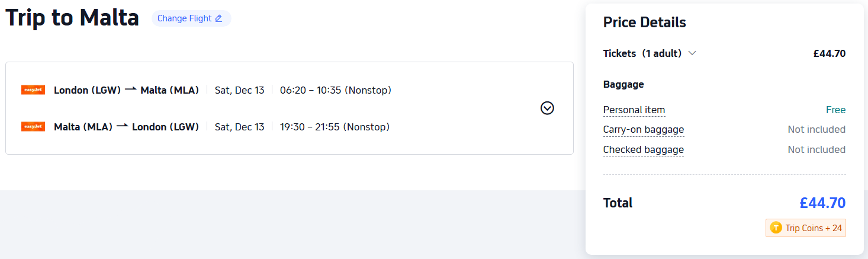Click the pencil edit icon beside Change Flight
Screen dimensions: 868x259
[218, 18]
